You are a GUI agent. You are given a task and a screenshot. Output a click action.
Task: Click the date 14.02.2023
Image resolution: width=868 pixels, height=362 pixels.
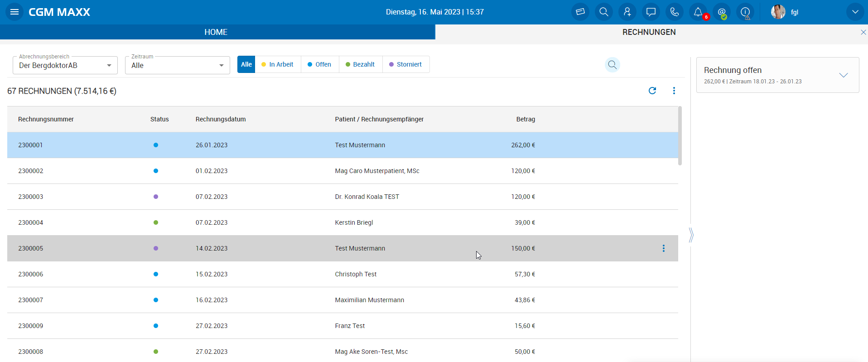point(212,248)
